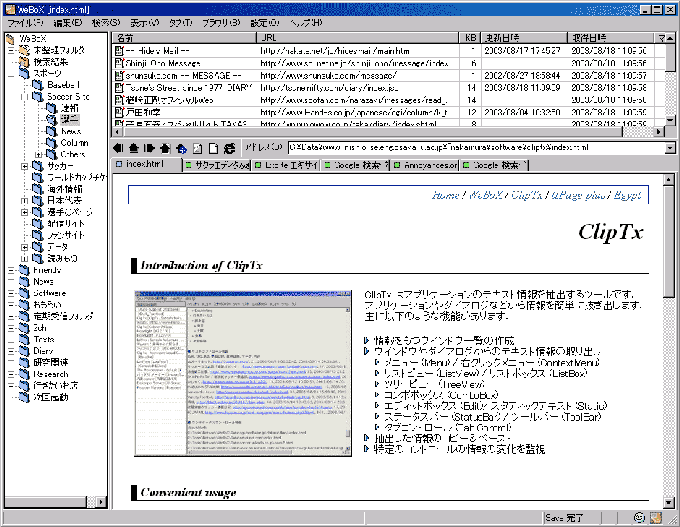Select the Zoh folder in tree
The image size is (680, 527).
pos(40,328)
